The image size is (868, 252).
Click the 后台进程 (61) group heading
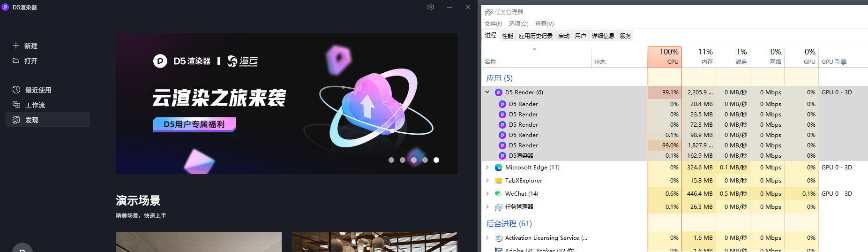509,224
